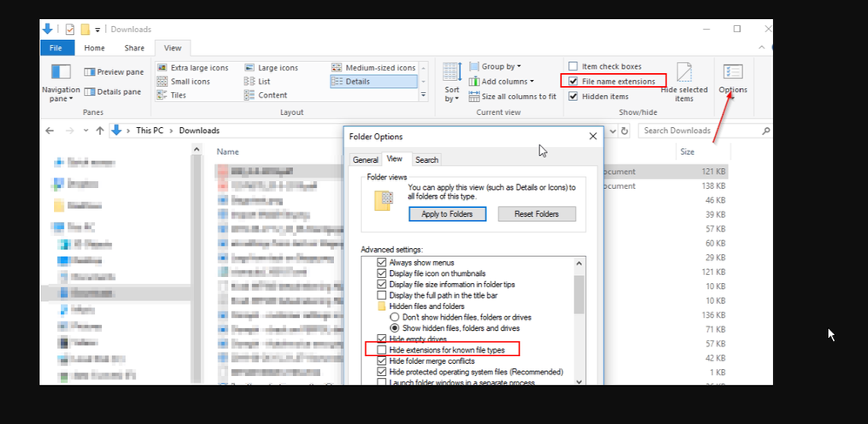Click the search magnifier icon

765,131
